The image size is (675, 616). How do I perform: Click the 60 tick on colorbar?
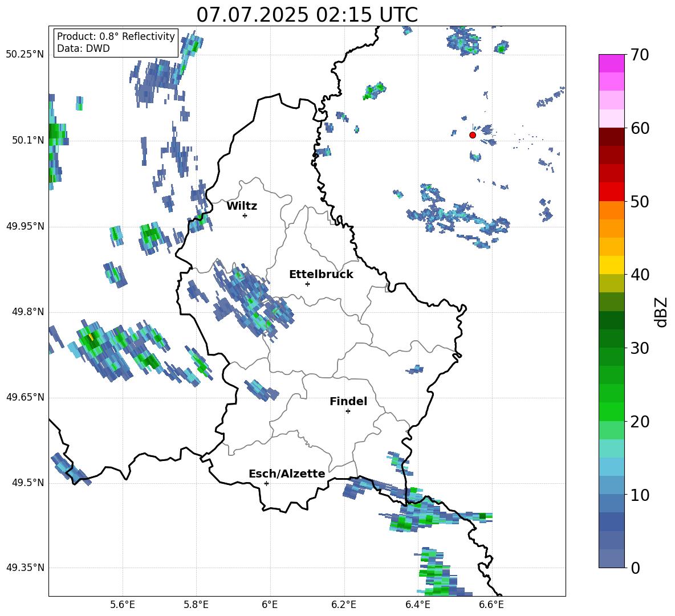[x=640, y=128]
